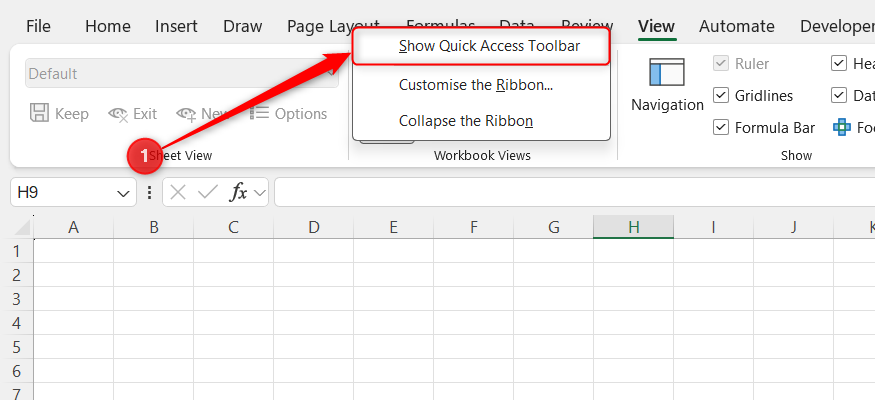This screenshot has width=875, height=400.
Task: Click the Exit sheet view button
Action: tap(132, 114)
